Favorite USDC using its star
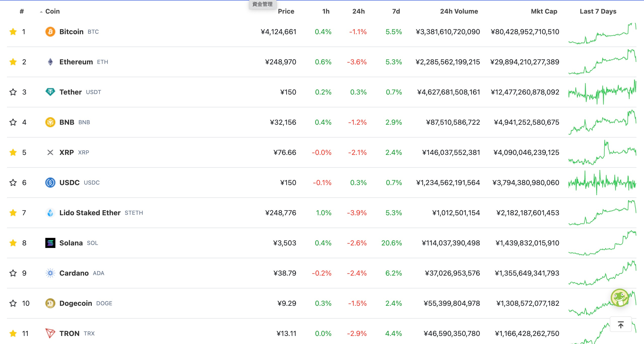Image resolution: width=644 pixels, height=344 pixels. (x=13, y=183)
